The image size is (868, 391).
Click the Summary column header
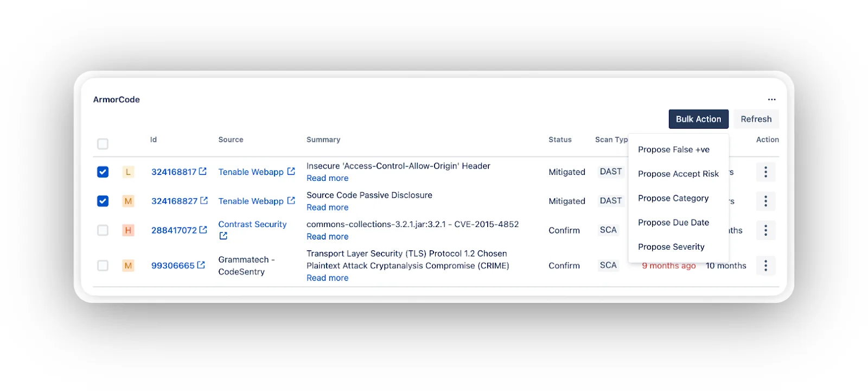323,140
